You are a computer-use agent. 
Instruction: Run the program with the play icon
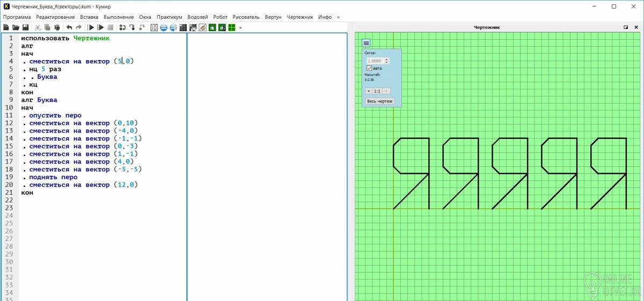coord(91,27)
